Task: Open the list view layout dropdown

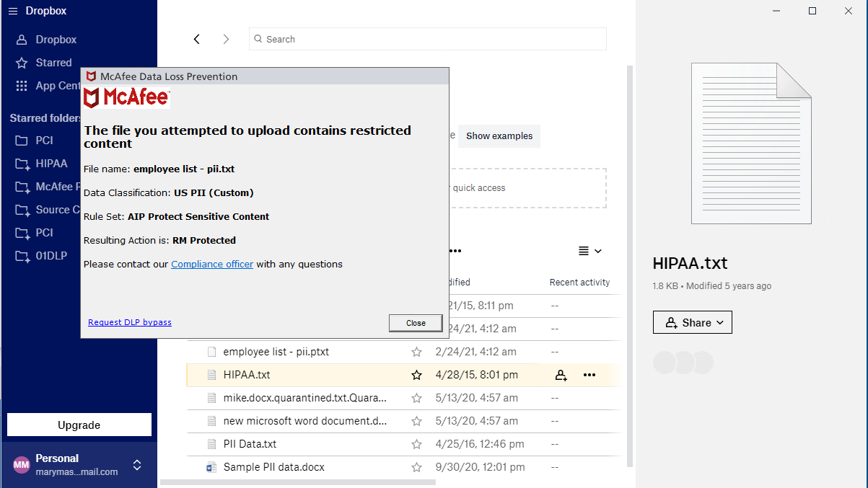Action: [589, 251]
